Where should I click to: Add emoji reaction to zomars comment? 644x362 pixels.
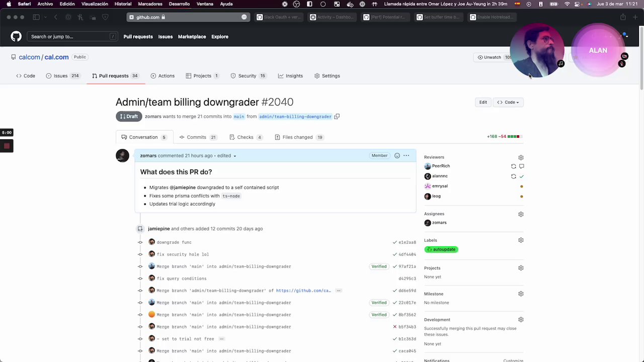397,156
